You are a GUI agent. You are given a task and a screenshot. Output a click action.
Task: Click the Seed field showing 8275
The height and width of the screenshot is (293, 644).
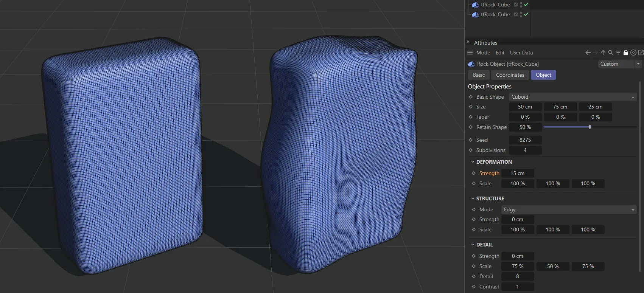[525, 140]
